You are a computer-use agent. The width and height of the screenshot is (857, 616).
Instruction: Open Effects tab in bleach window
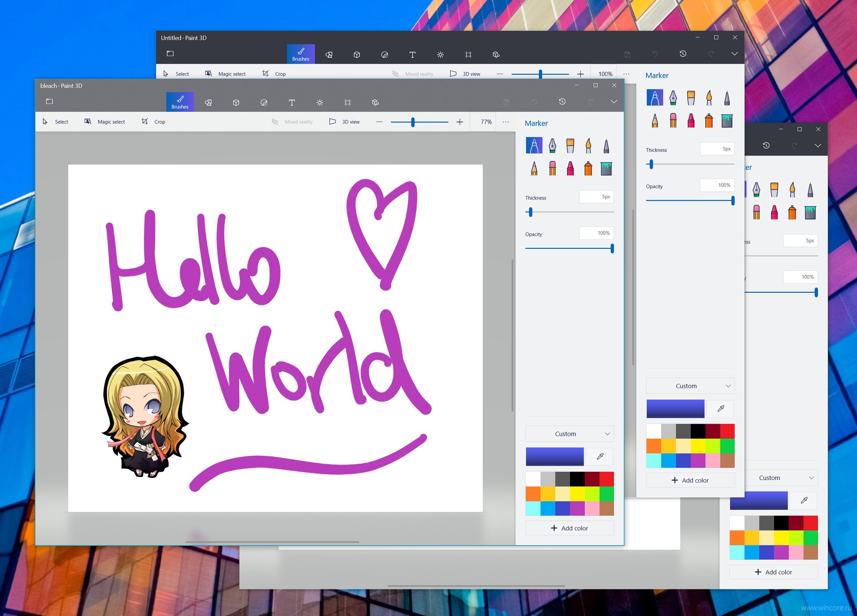320,102
